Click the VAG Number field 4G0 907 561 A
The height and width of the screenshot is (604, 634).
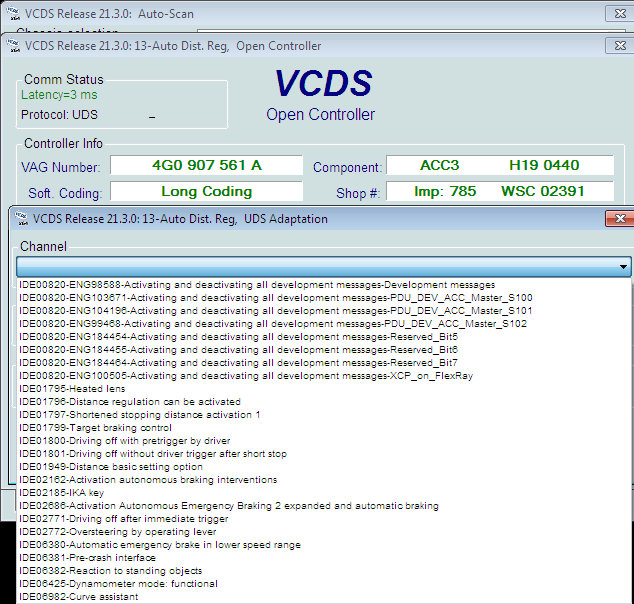tap(207, 165)
